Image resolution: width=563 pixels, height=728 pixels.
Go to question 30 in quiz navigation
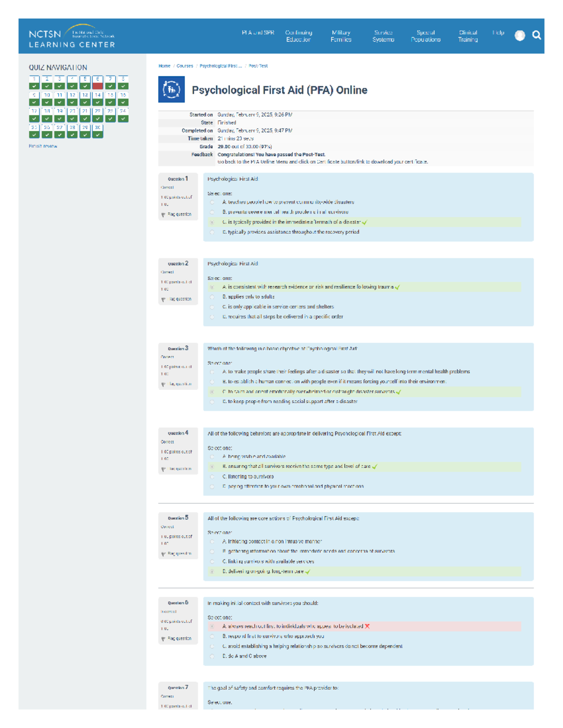(98, 131)
